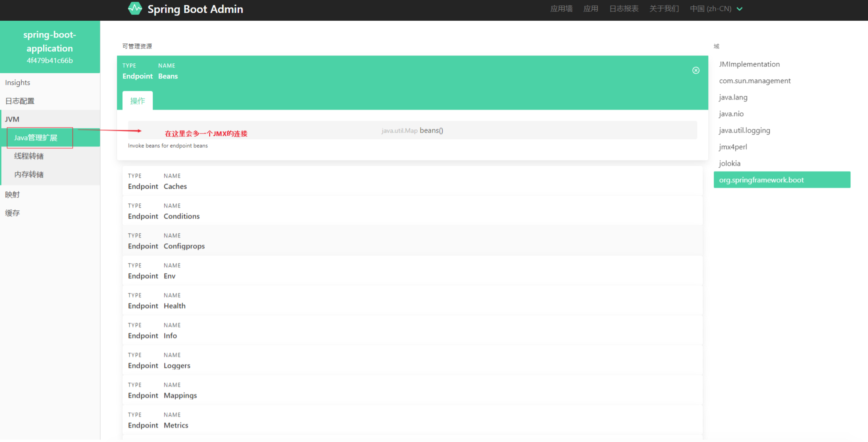
Task: Open the 应用墙 navigation item
Action: [x=561, y=9]
